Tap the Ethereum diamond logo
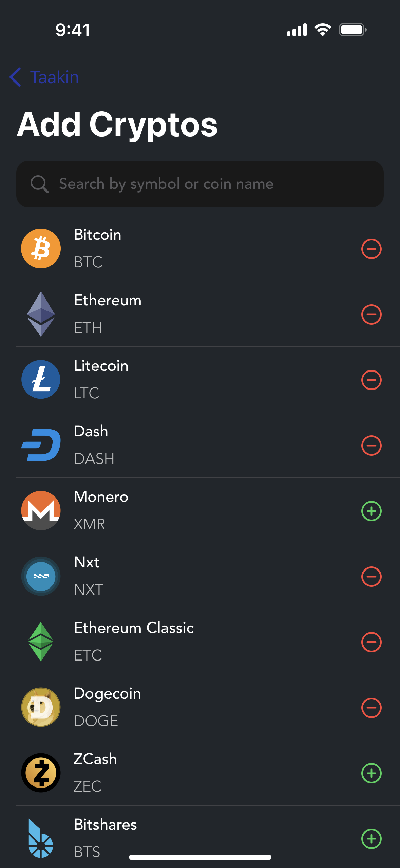 [x=41, y=314]
